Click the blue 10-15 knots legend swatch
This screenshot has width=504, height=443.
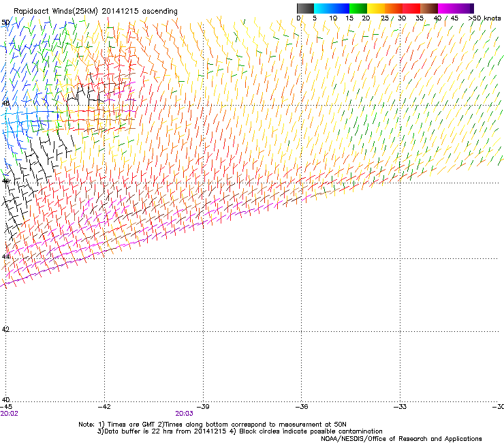(x=341, y=8)
